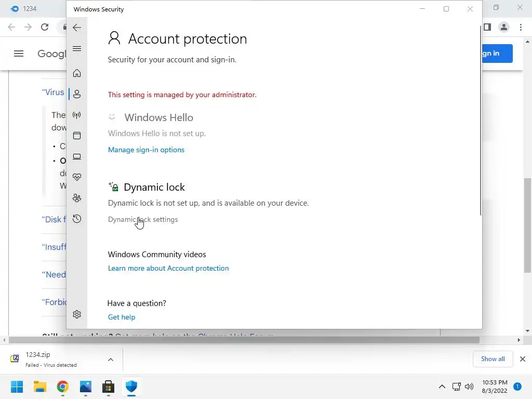Expand the "Virus" section in Chrome page
The image size is (532, 399).
pyautogui.click(x=53, y=92)
